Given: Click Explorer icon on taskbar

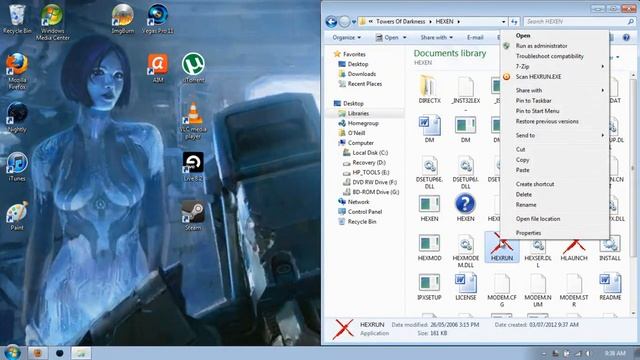Looking at the screenshot, I should 81,353.
